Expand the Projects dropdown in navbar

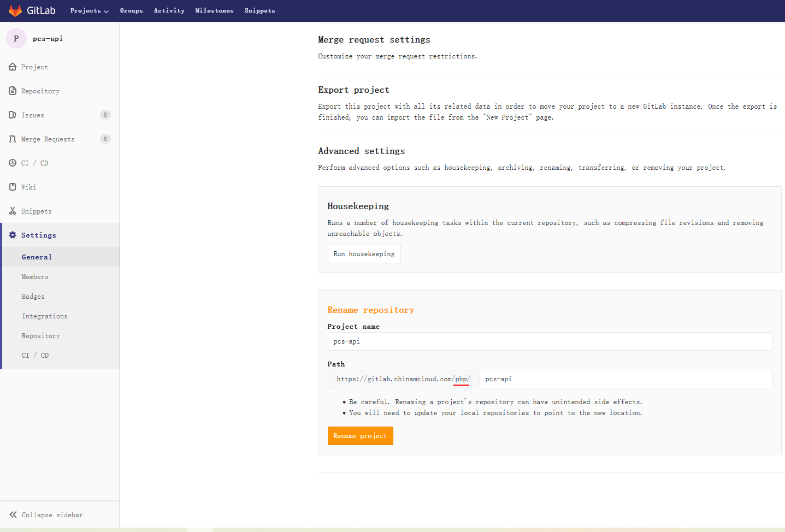coord(89,11)
